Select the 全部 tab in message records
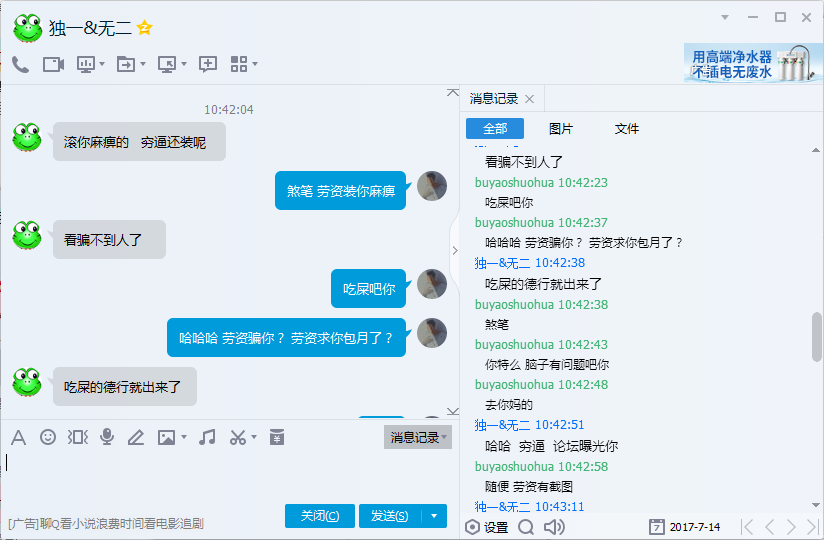 tap(495, 129)
